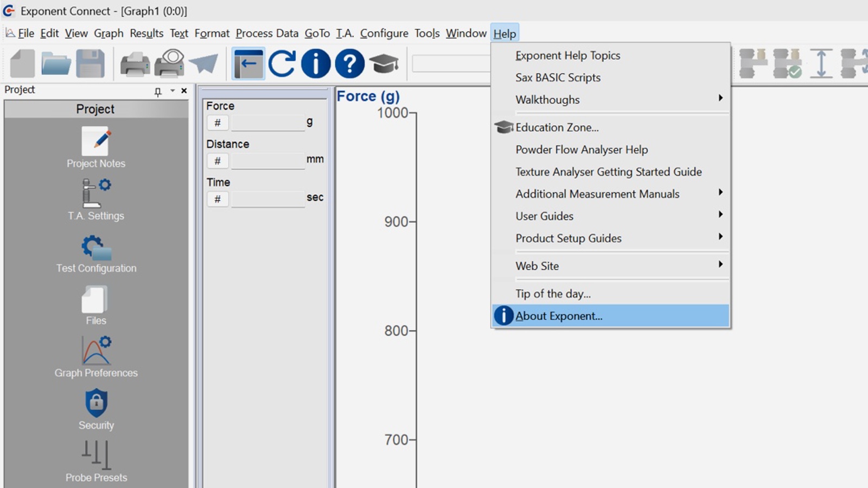Click the probe icon with green checkmark
Screen dimensions: 868x488
pyautogui.click(x=787, y=63)
